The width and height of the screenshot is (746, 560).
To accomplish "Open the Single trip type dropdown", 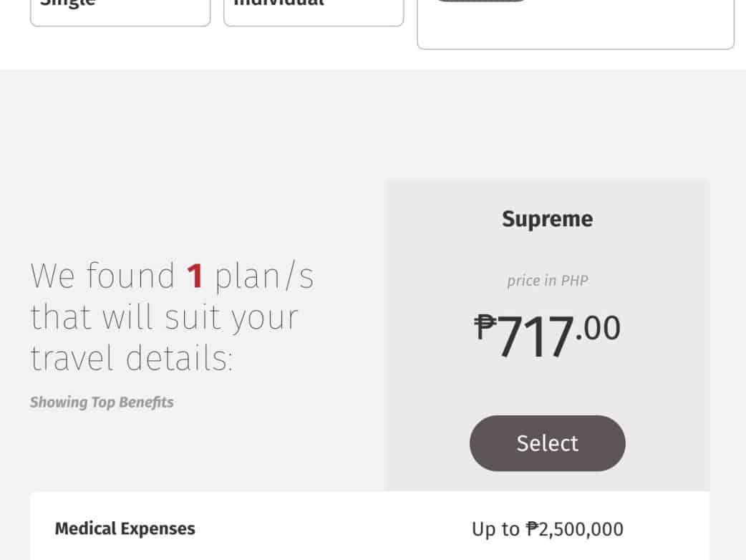I will click(120, 11).
